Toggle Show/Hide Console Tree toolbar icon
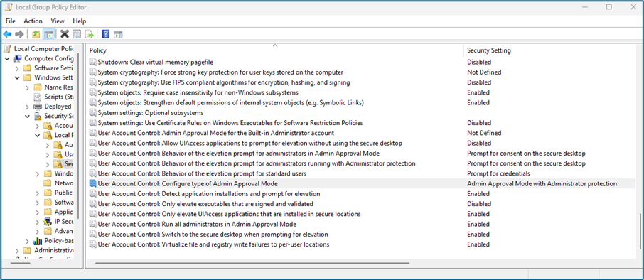Viewport: 644px width, 280px height. tap(49, 34)
